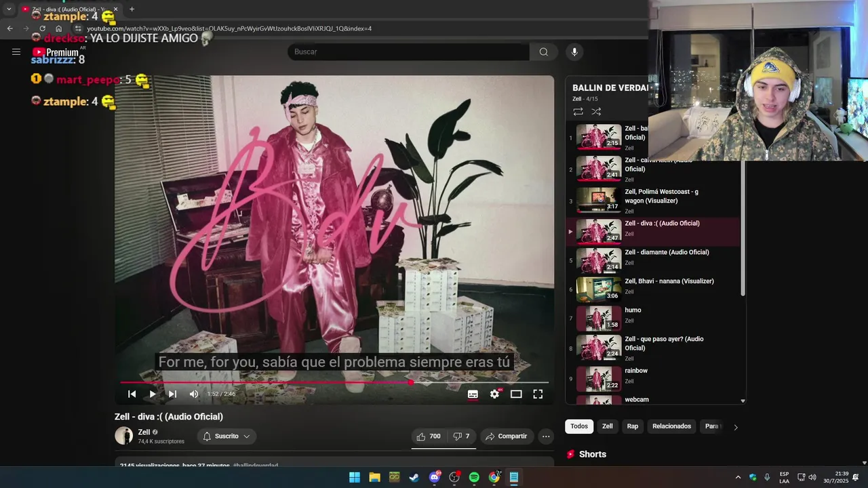Go back with browser back arrow
This screenshot has width=868, height=488.
[x=9, y=28]
